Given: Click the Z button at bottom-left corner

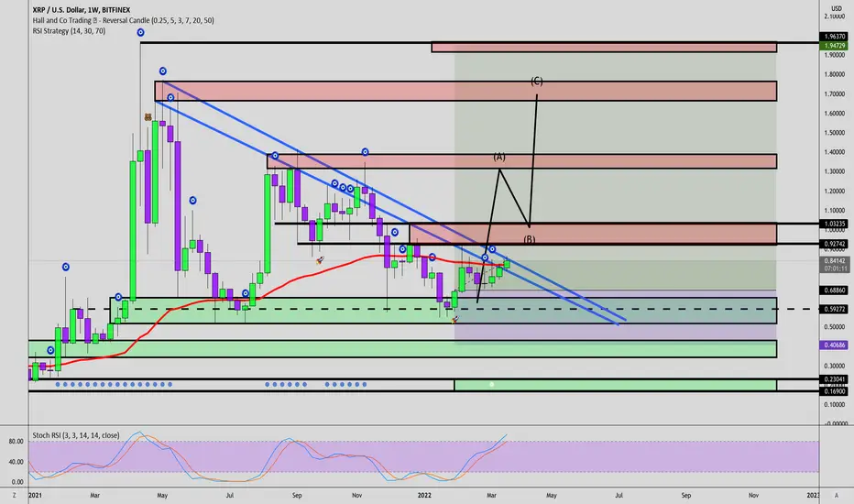Looking at the screenshot, I should coord(14,495).
